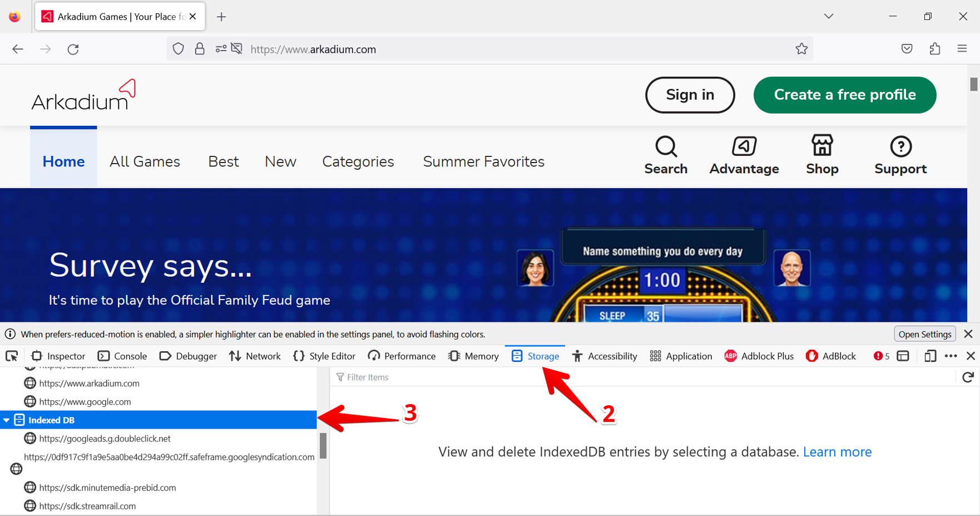Open the AdBlock devtools panel

[831, 356]
